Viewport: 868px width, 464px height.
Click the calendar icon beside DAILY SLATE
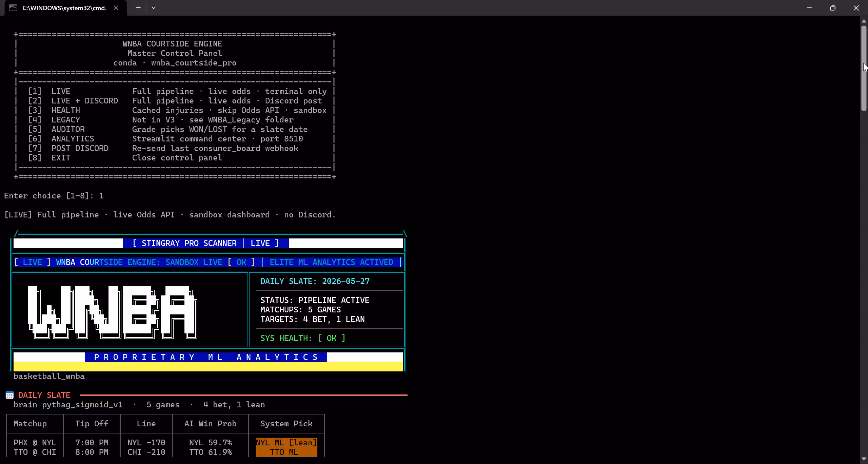click(x=9, y=395)
